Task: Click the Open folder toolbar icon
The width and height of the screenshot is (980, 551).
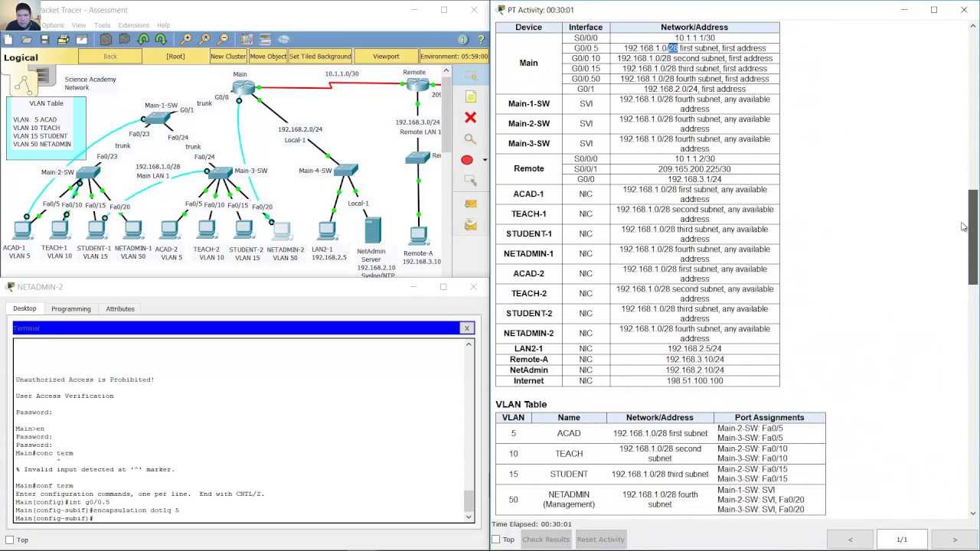Action: point(26,39)
